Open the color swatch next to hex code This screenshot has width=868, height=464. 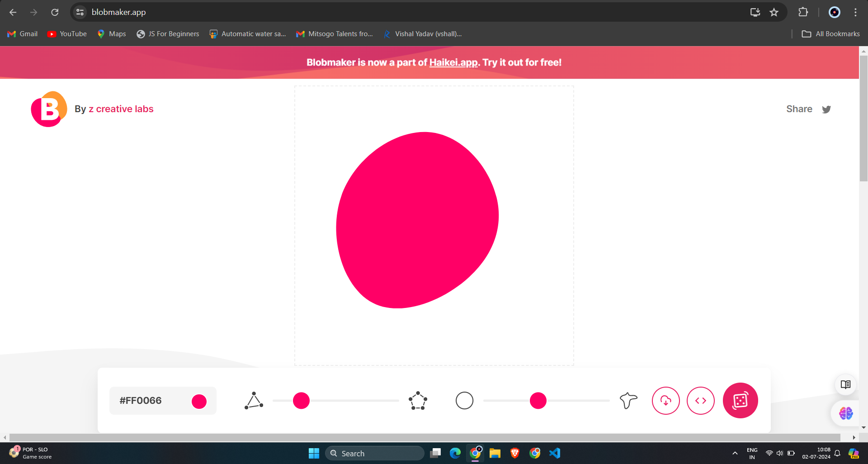[199, 400]
